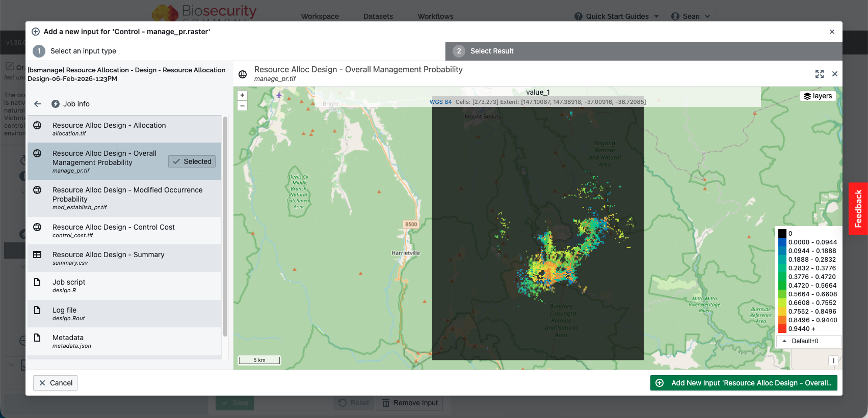The width and height of the screenshot is (868, 418).
Task: Select the Summary table file icon
Action: [37, 255]
